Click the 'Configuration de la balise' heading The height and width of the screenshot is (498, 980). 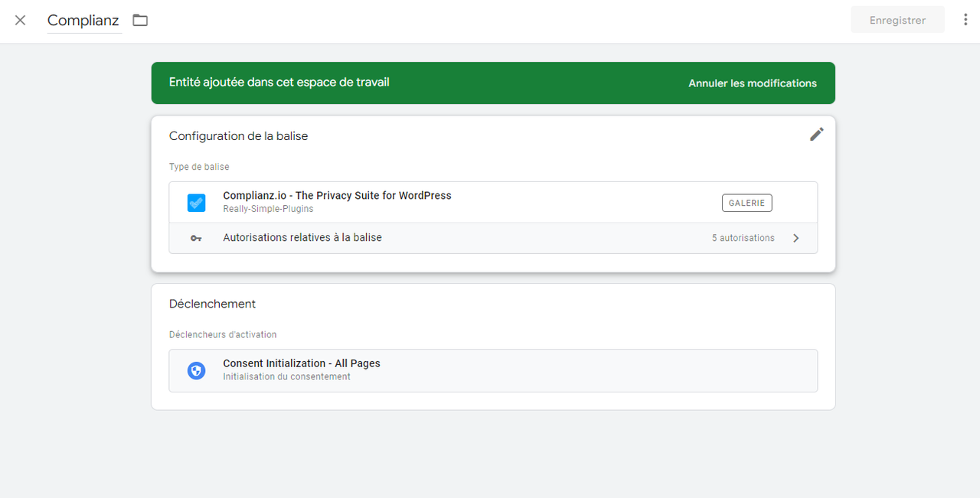click(238, 136)
